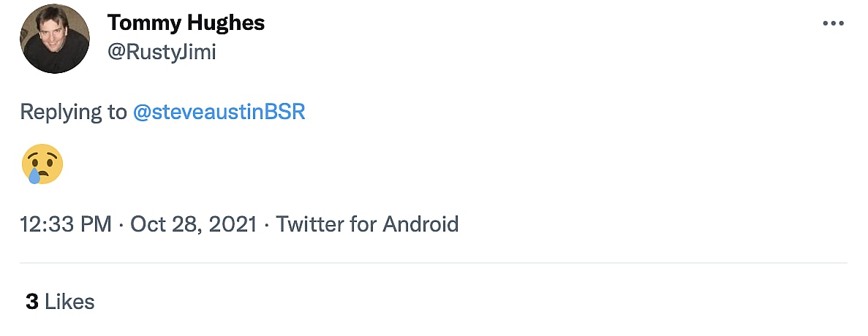Click the bold likes count number 3
This screenshot has height=336, width=868.
31,301
